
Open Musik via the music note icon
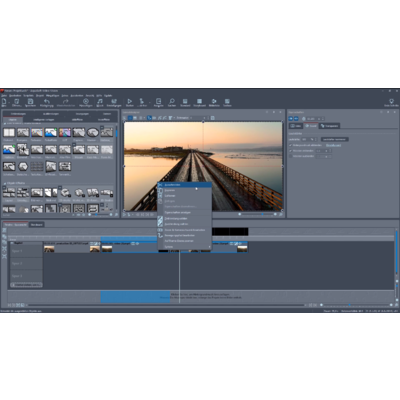coord(100,101)
